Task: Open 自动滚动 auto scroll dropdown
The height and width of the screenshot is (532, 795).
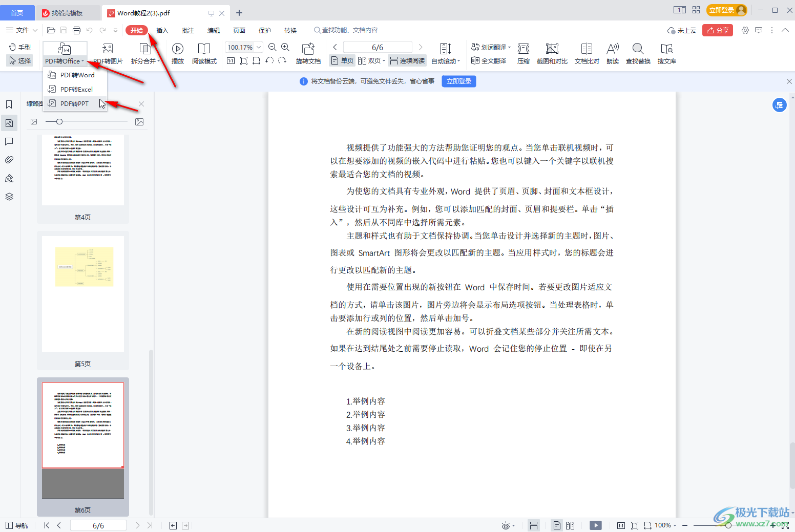Action: tap(446, 61)
